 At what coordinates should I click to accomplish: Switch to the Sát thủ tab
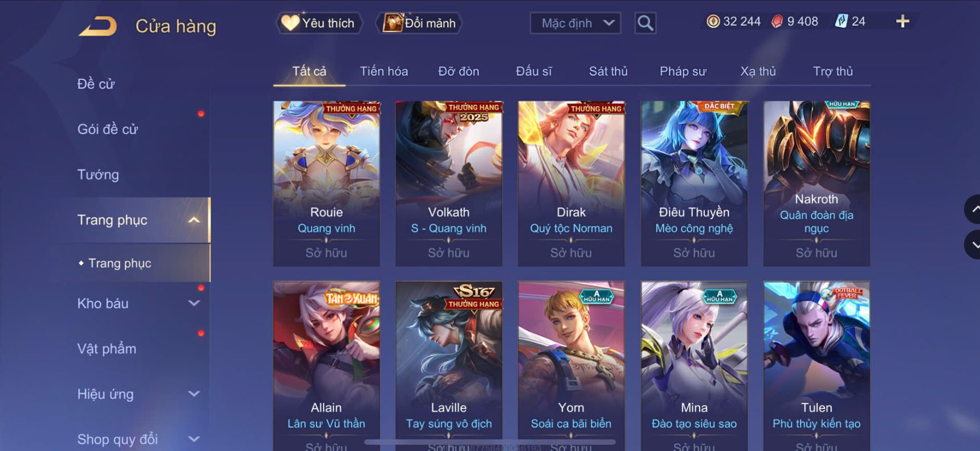(608, 71)
